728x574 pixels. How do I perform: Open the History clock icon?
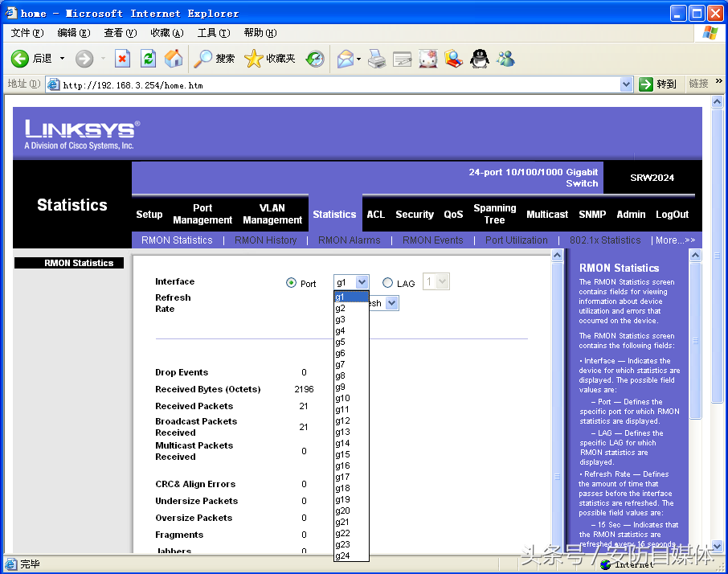[x=315, y=59]
